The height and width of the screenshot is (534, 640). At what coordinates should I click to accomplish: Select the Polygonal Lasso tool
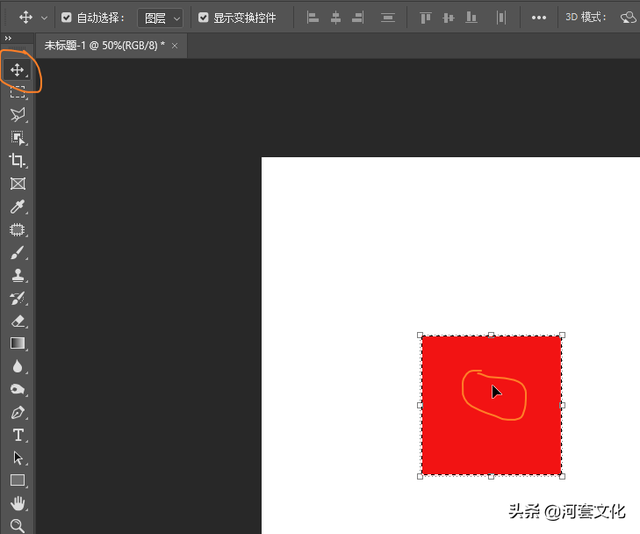pyautogui.click(x=18, y=115)
